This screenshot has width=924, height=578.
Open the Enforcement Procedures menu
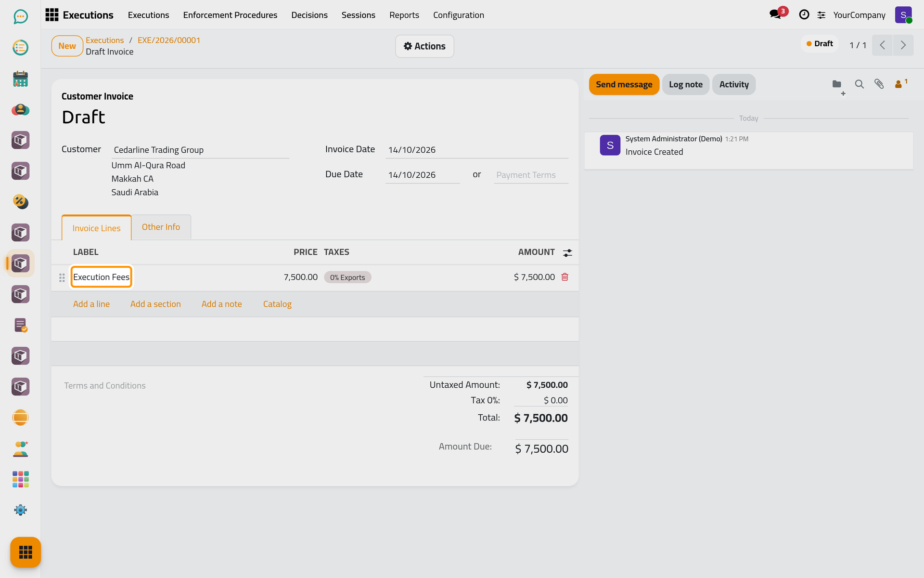point(230,15)
